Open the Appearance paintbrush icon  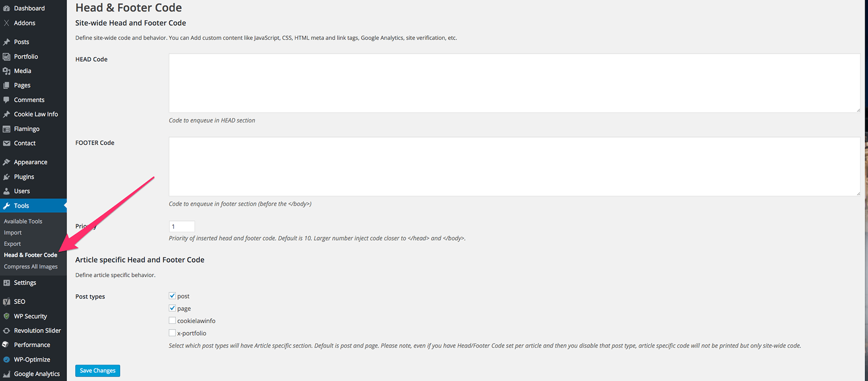click(x=6, y=163)
